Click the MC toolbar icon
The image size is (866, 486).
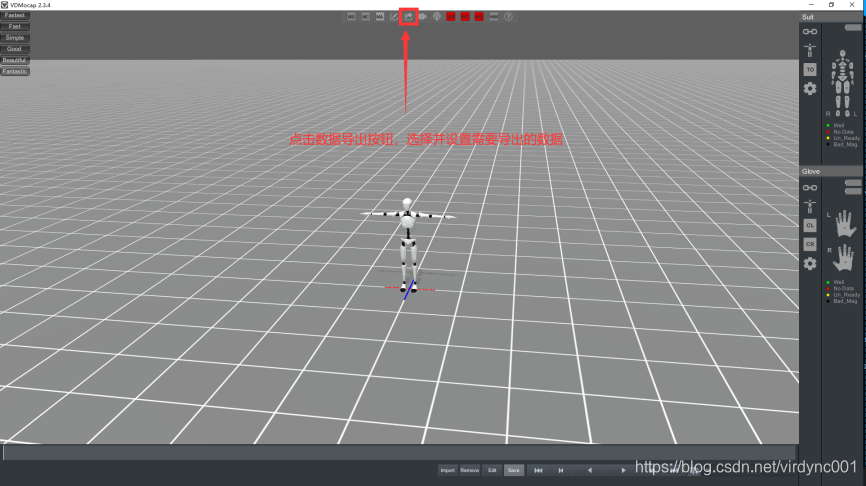[x=366, y=17]
